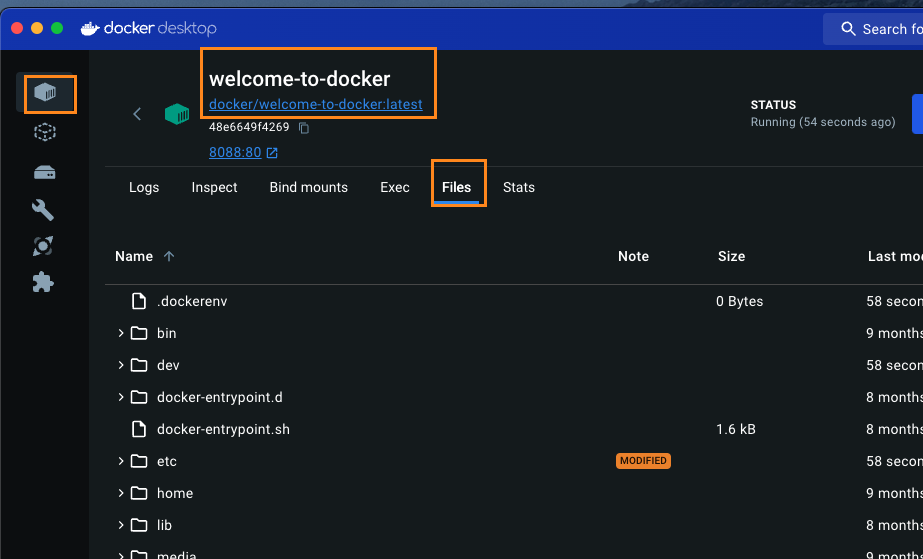Image resolution: width=923 pixels, height=559 pixels.
Task: Click the home folder name
Action: (x=175, y=493)
